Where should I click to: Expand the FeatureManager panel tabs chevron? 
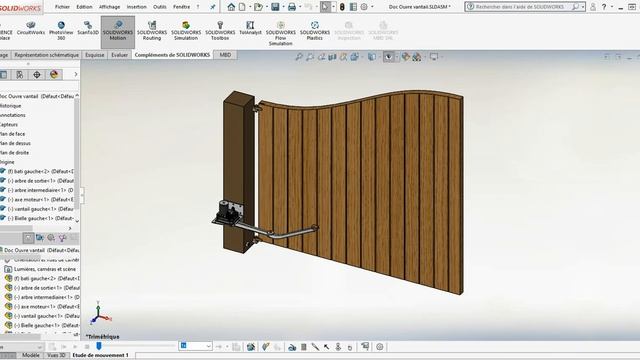coord(76,74)
